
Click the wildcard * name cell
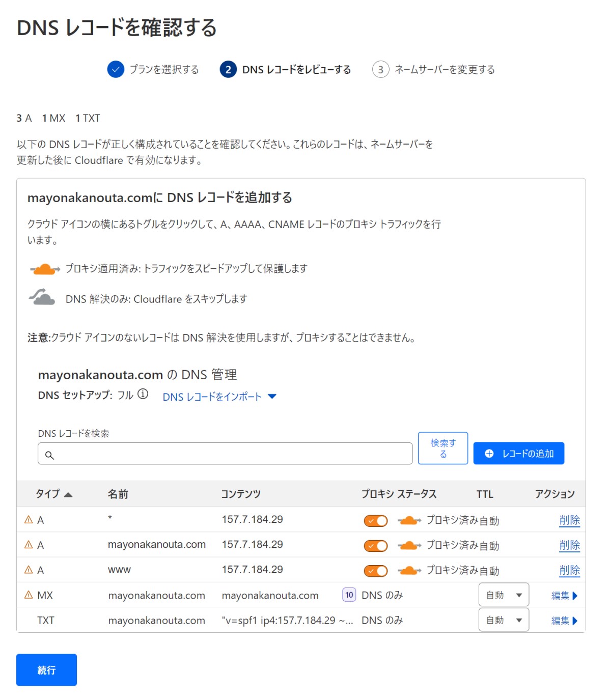tap(110, 518)
